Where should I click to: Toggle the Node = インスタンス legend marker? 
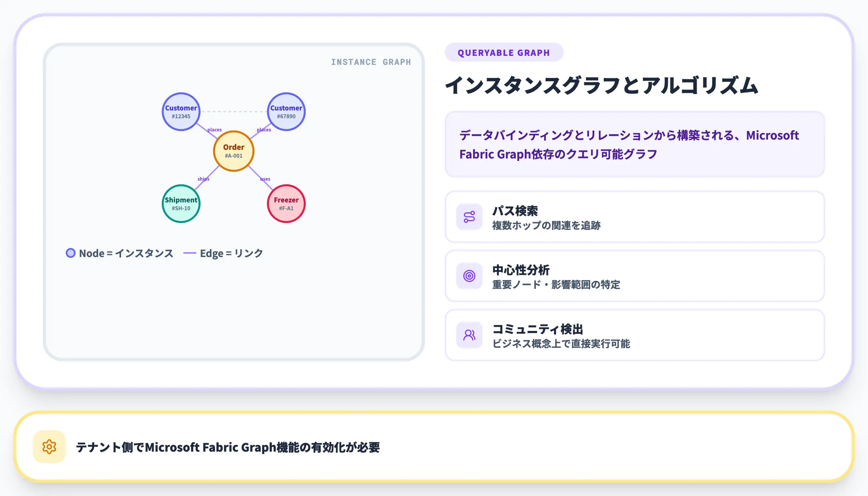71,253
